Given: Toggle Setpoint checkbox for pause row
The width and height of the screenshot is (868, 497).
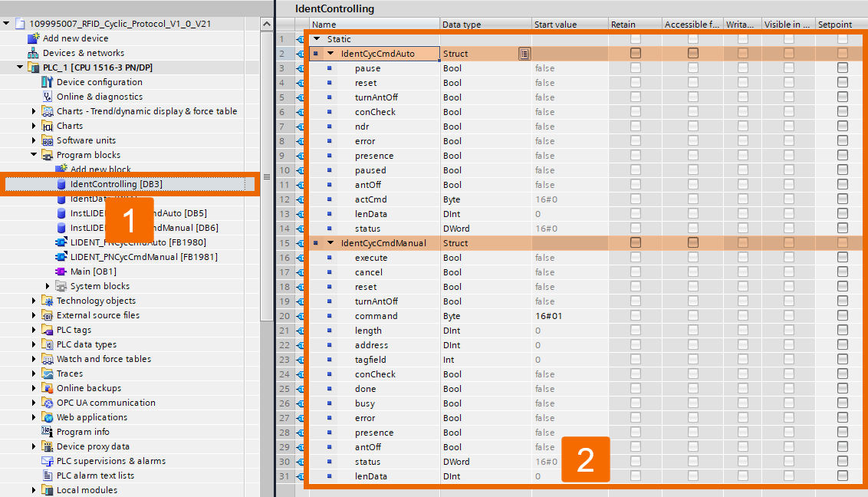Looking at the screenshot, I should (843, 68).
